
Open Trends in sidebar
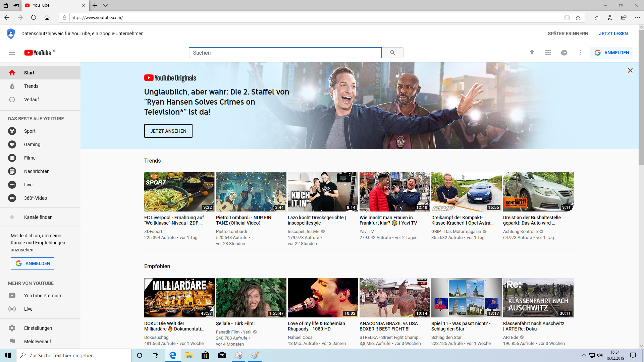tap(40, 86)
